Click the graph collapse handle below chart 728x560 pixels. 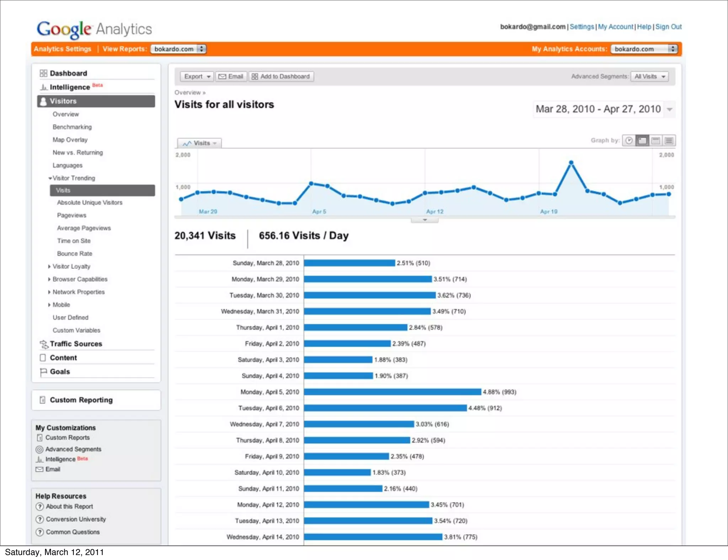tap(424, 220)
